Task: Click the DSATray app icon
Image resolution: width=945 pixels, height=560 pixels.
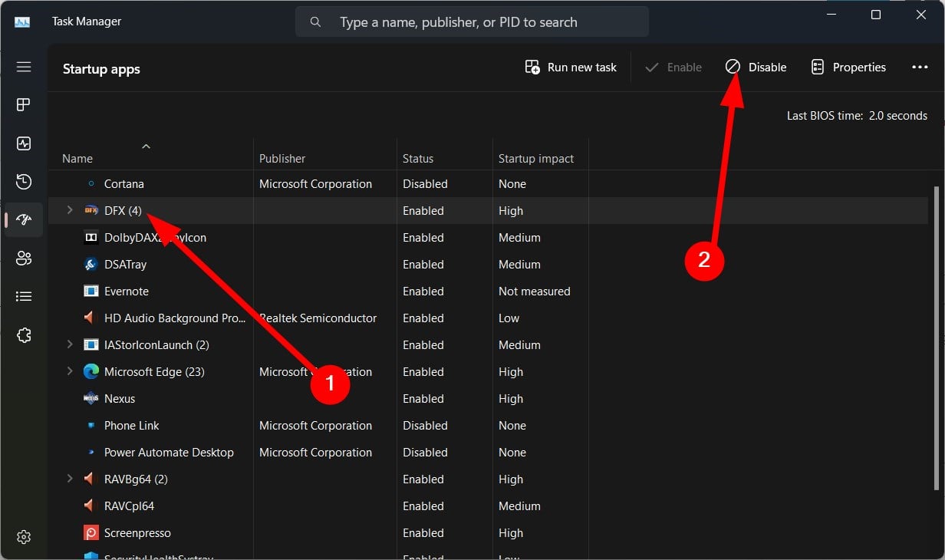Action: [x=91, y=265]
